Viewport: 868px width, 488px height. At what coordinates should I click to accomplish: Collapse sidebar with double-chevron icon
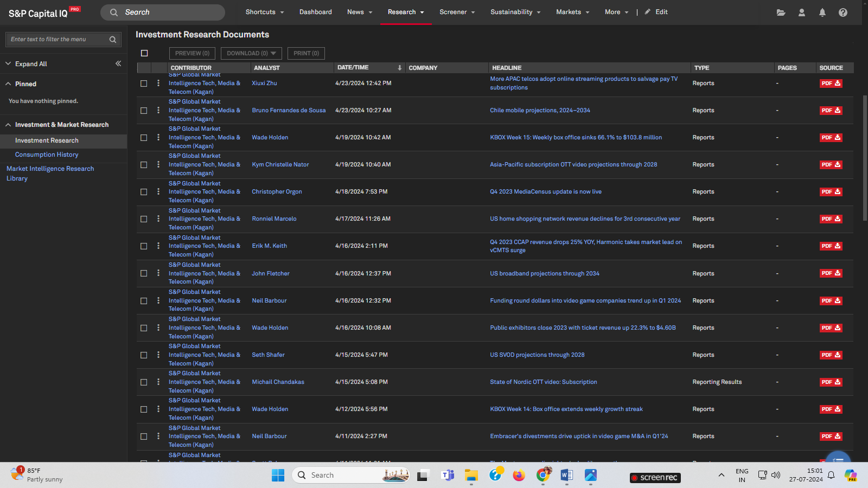pyautogui.click(x=118, y=63)
